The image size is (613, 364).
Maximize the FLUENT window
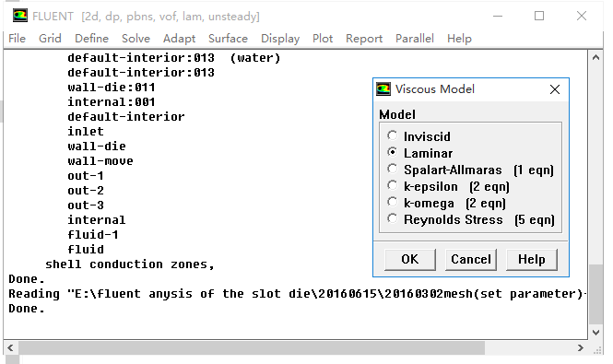pyautogui.click(x=539, y=16)
